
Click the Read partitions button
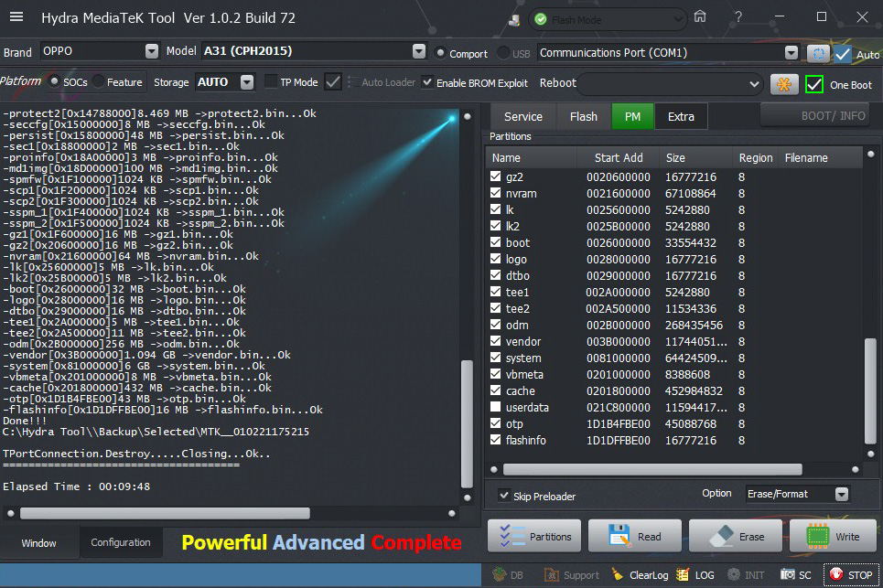pyautogui.click(x=635, y=536)
